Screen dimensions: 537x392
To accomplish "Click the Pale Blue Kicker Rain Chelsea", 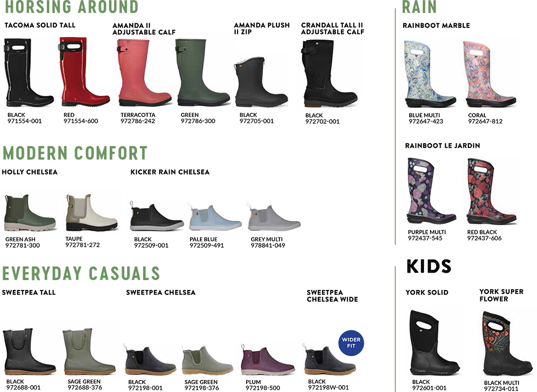I will (x=215, y=217).
